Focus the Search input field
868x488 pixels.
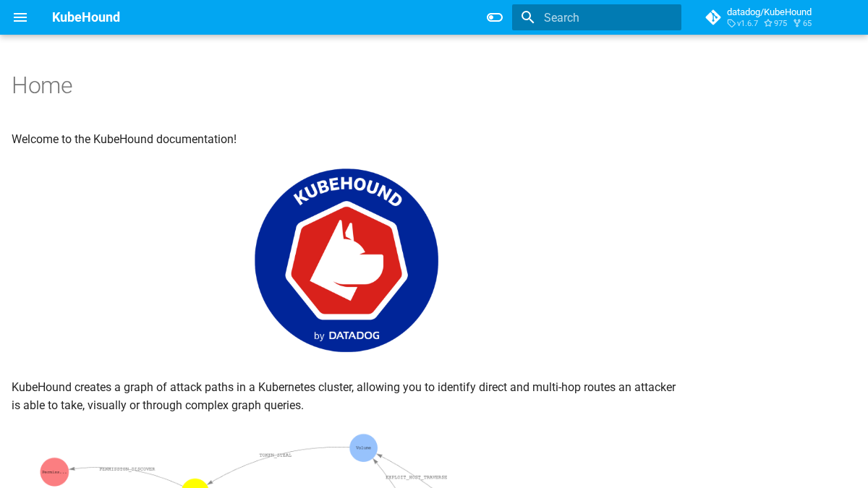coord(597,17)
